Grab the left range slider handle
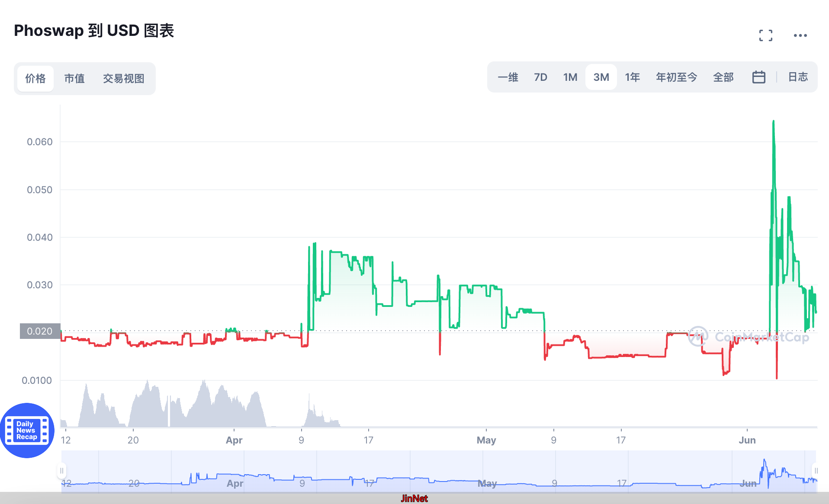The image size is (829, 504). coord(61,471)
